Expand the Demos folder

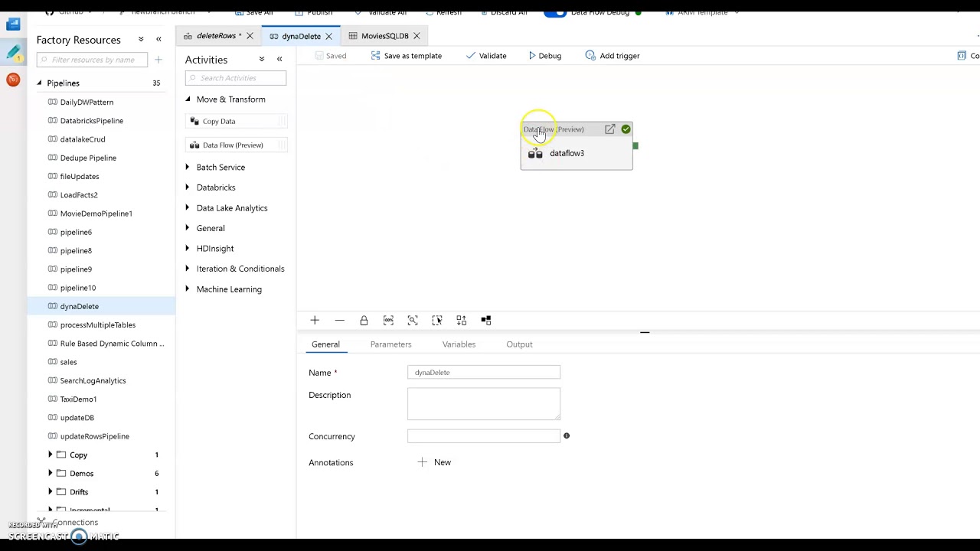click(x=51, y=473)
